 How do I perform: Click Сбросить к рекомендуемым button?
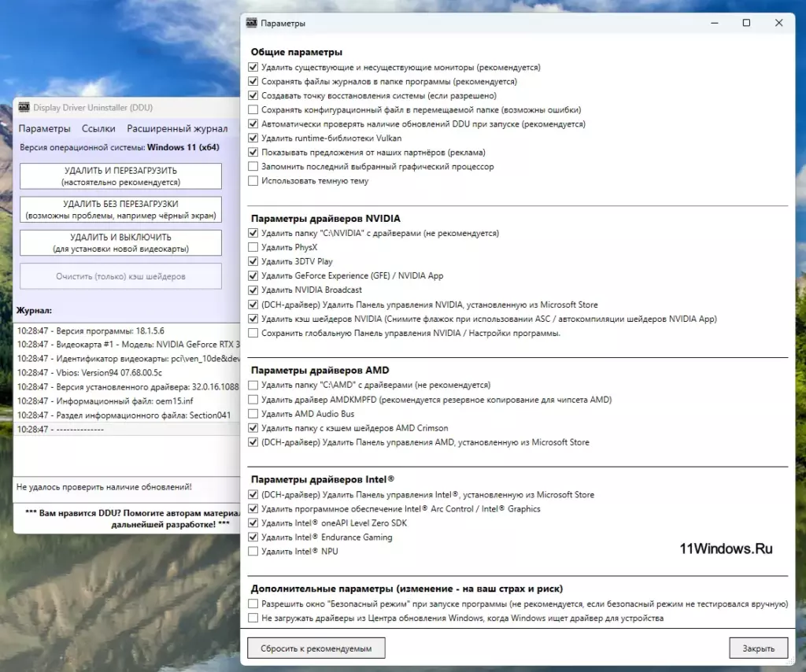click(316, 648)
